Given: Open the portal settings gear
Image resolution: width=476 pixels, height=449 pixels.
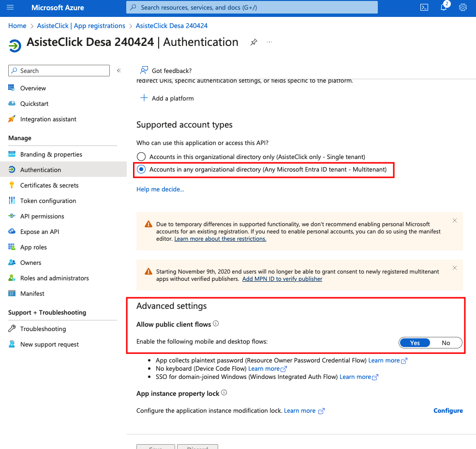Looking at the screenshot, I should click(x=462, y=7).
